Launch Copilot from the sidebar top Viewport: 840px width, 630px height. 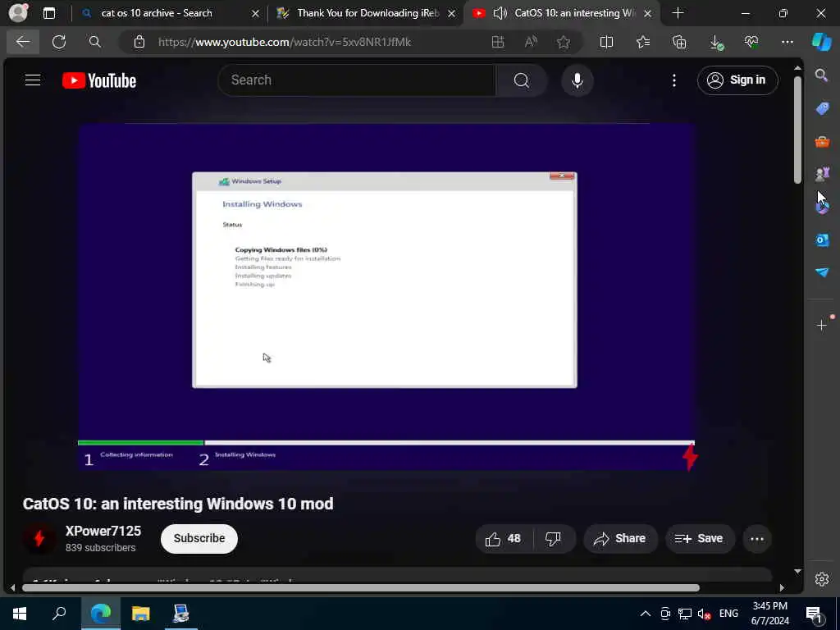[822, 42]
